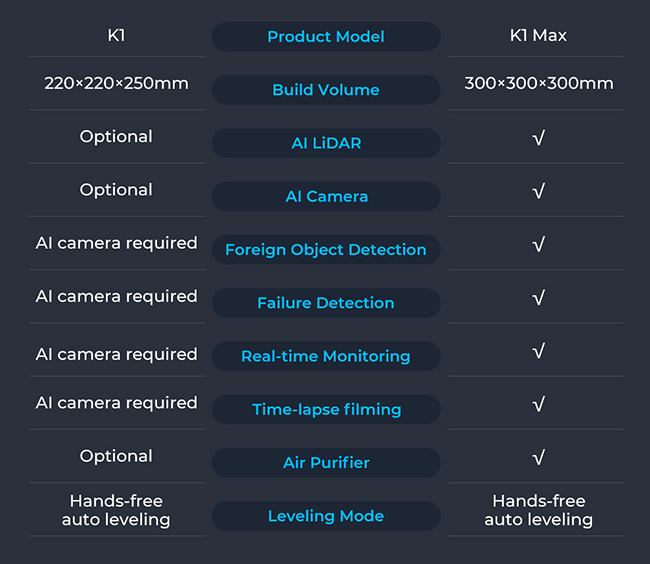This screenshot has width=650, height=564.
Task: Click the Foreign Object Detection row checkmark
Action: coord(538,244)
